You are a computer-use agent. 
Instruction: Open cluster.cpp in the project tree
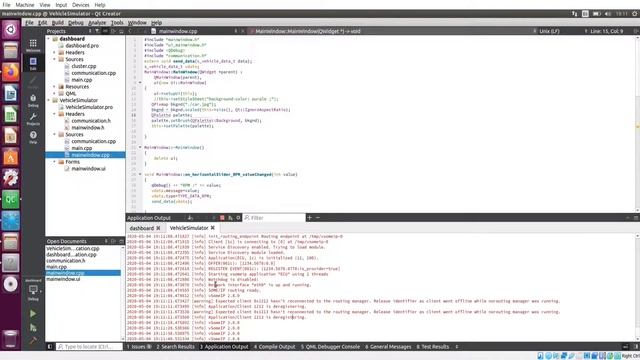pos(84,66)
